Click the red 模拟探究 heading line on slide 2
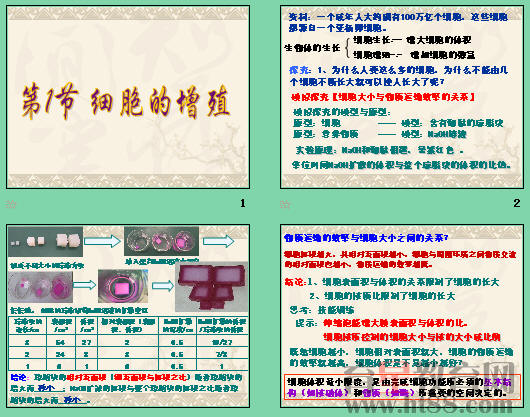530x417 pixels. (x=383, y=97)
